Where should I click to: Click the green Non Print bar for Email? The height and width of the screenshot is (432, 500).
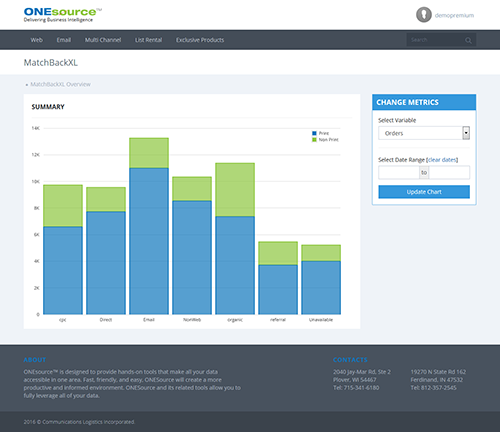pyautogui.click(x=149, y=153)
